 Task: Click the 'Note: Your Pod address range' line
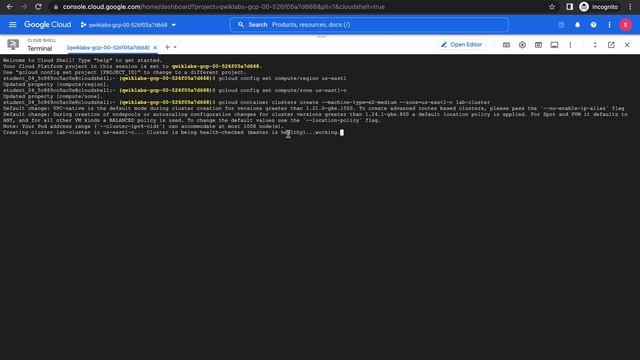coord(143,127)
